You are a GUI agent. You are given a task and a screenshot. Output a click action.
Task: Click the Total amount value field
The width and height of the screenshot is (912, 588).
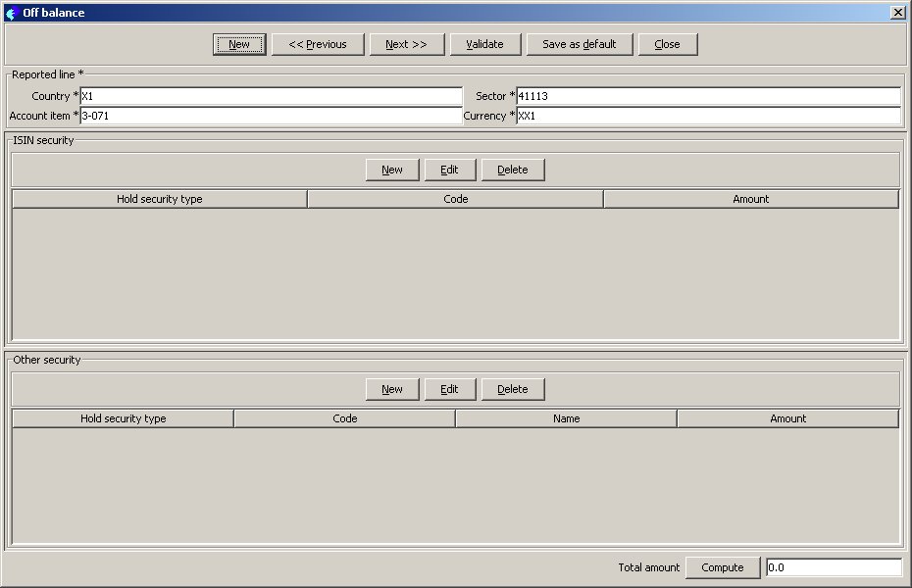tap(834, 567)
